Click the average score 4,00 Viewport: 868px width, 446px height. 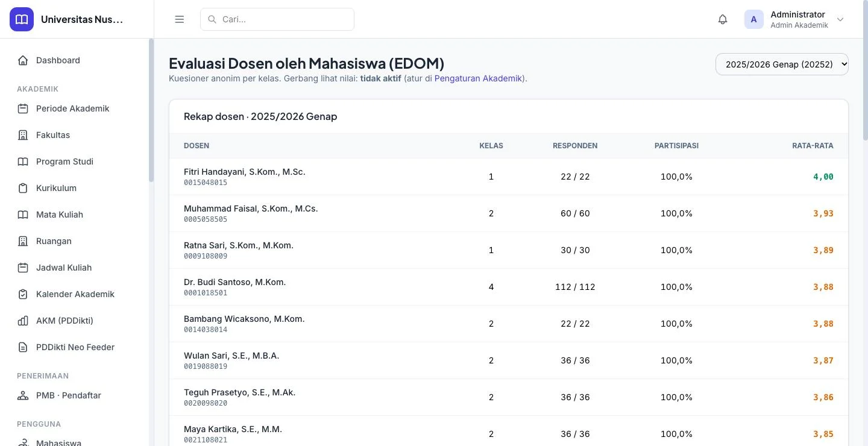(x=823, y=177)
